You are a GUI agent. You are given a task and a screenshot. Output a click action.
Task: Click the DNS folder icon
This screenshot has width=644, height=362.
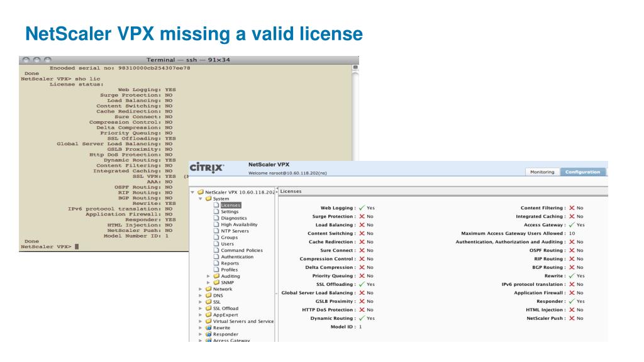click(x=209, y=295)
